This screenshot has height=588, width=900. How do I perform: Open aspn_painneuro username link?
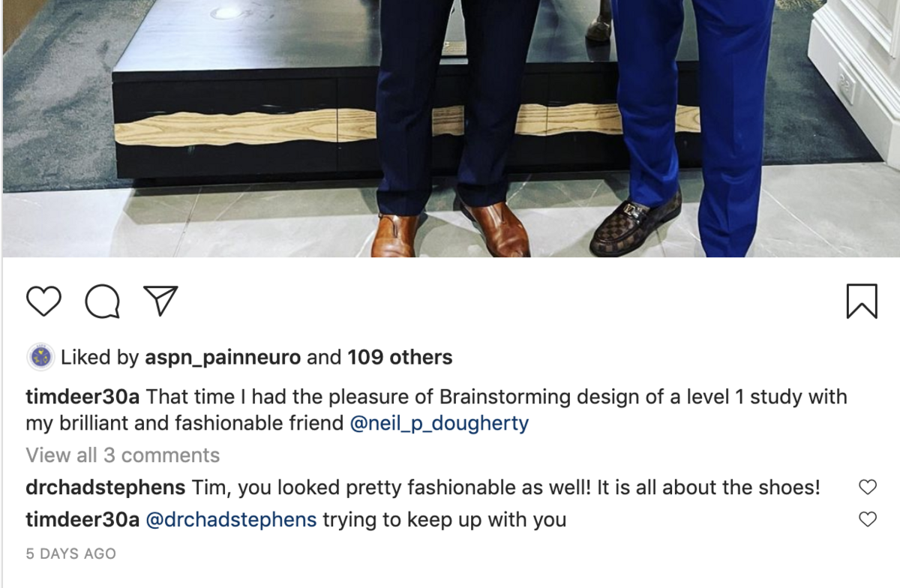221,358
